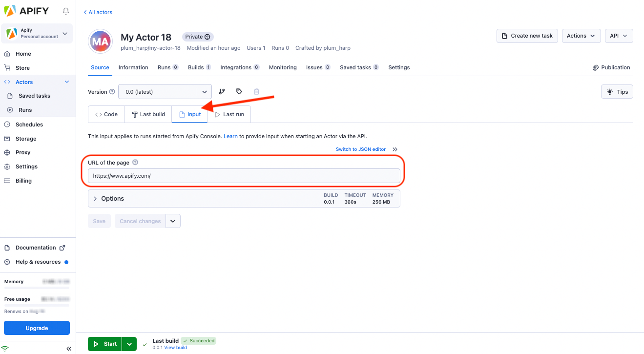Viewport: 644px width, 354px height.
Task: Click the version tag icon
Action: [x=239, y=92]
